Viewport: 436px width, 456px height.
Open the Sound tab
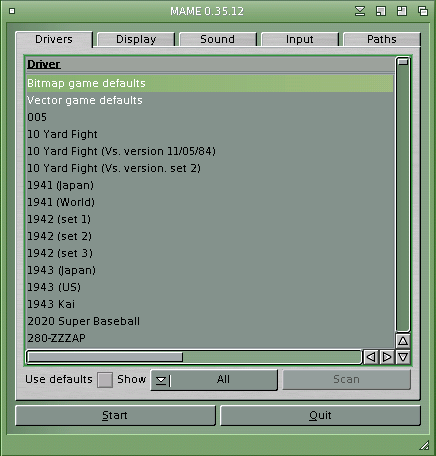coord(218,39)
